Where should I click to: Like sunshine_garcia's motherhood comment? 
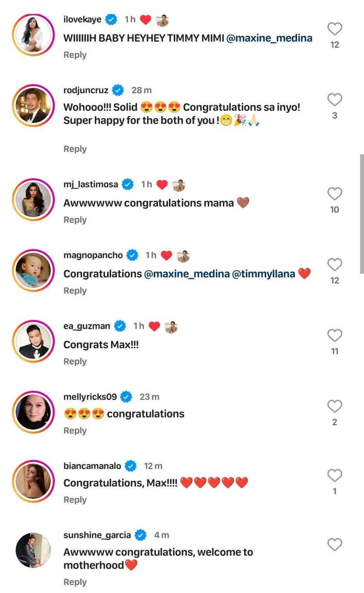coord(334,545)
